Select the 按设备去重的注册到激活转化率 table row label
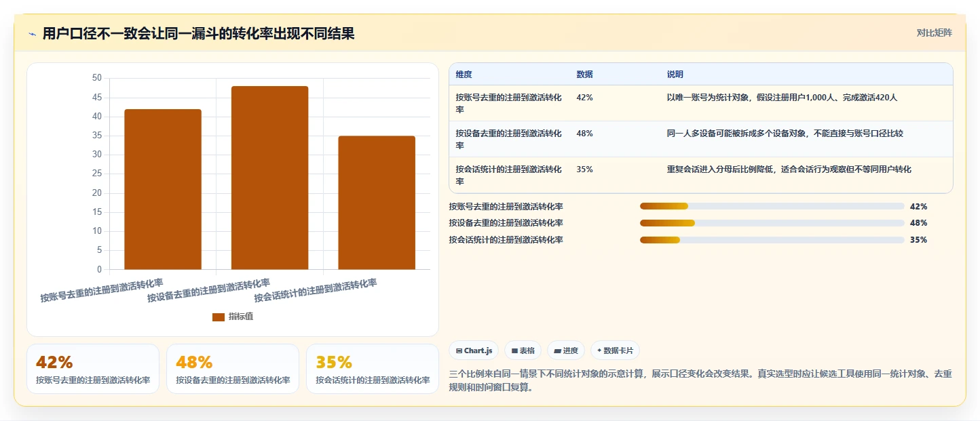Image resolution: width=980 pixels, height=421 pixels. click(509, 139)
